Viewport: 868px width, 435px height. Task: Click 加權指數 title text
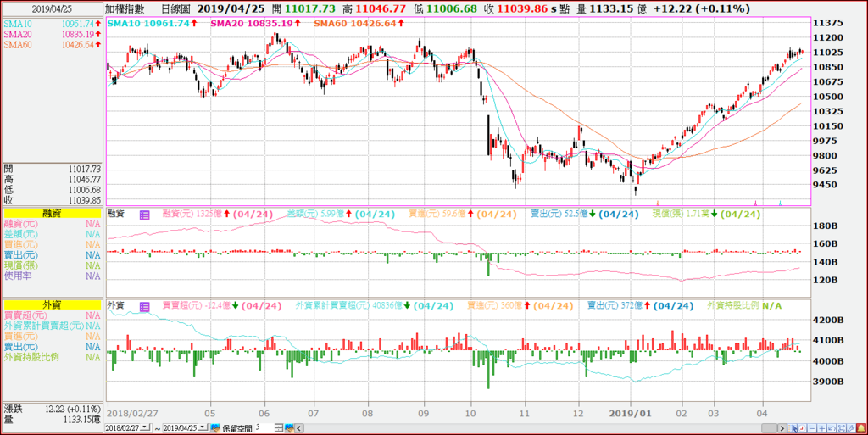[x=125, y=8]
